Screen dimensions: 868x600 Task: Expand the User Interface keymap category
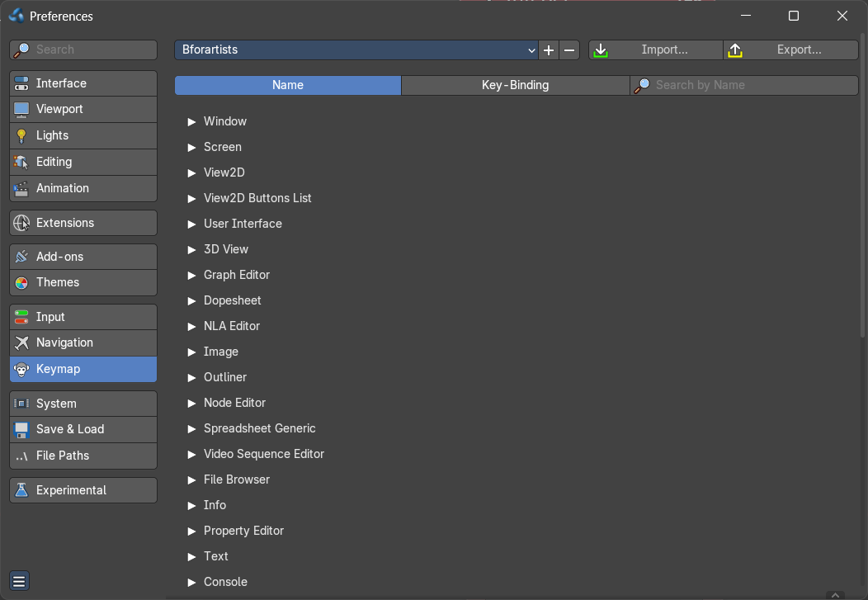[x=191, y=224]
